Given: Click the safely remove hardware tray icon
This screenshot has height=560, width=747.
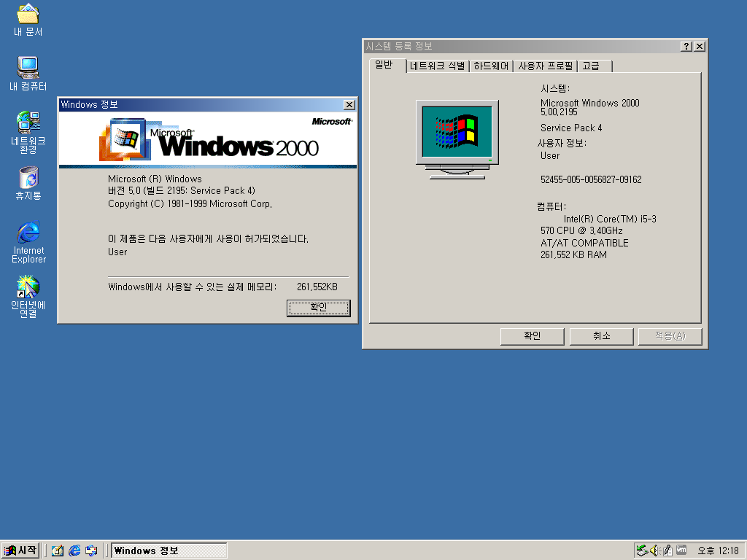Looking at the screenshot, I should click(642, 551).
